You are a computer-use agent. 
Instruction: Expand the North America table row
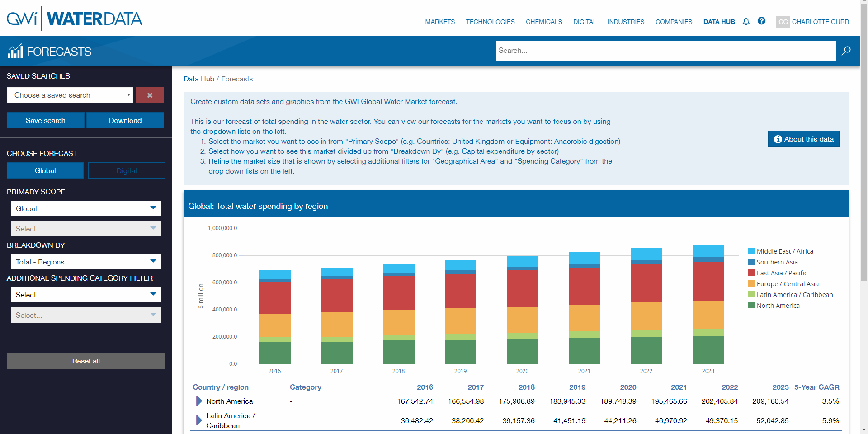pyautogui.click(x=198, y=401)
